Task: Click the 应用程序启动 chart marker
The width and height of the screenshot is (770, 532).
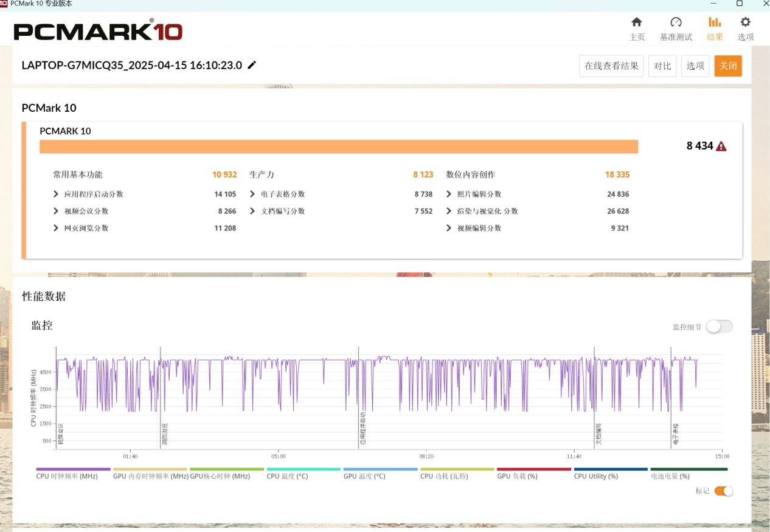Action: point(362,429)
